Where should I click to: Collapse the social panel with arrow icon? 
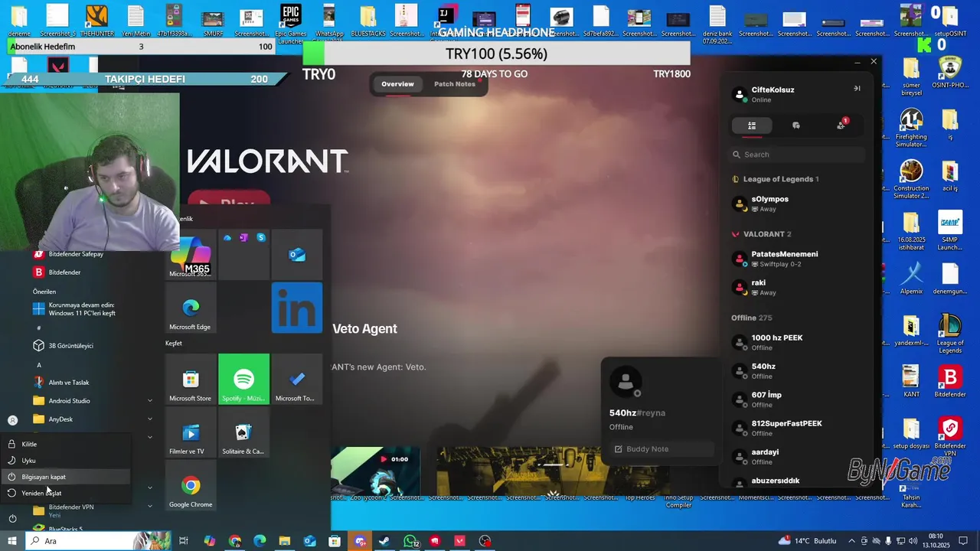point(857,89)
